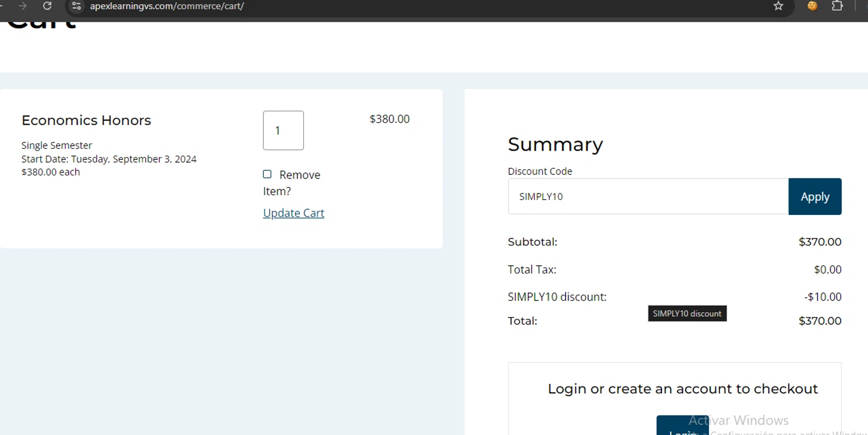Click the Economics Honors course title

(86, 120)
